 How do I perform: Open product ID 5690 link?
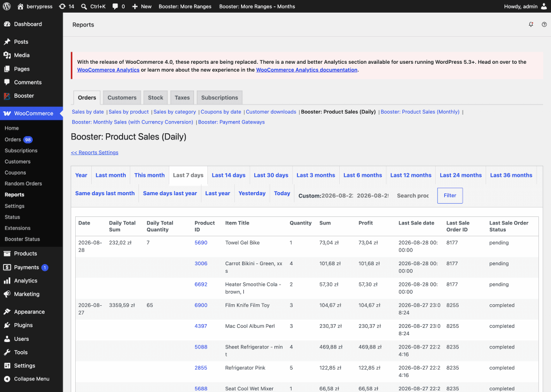(x=201, y=243)
